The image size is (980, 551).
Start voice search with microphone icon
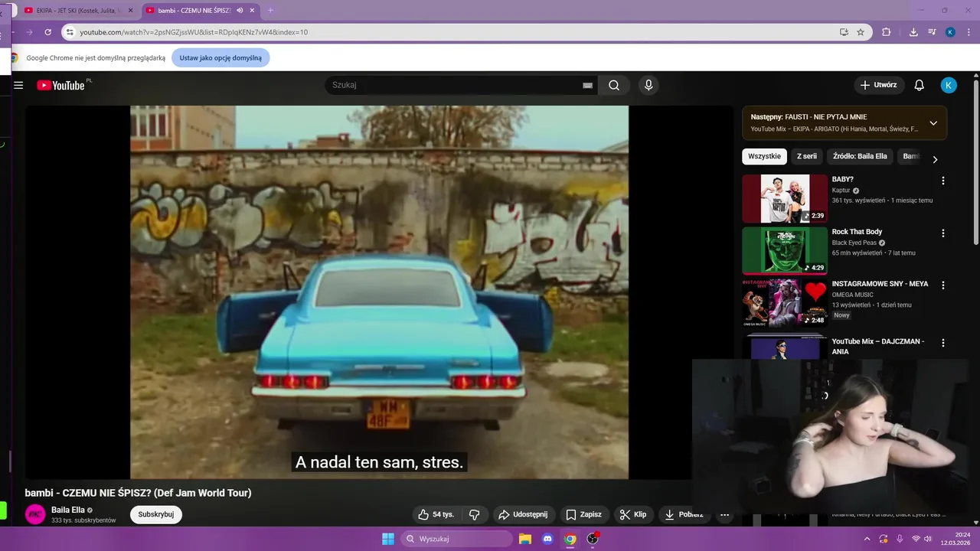(648, 85)
